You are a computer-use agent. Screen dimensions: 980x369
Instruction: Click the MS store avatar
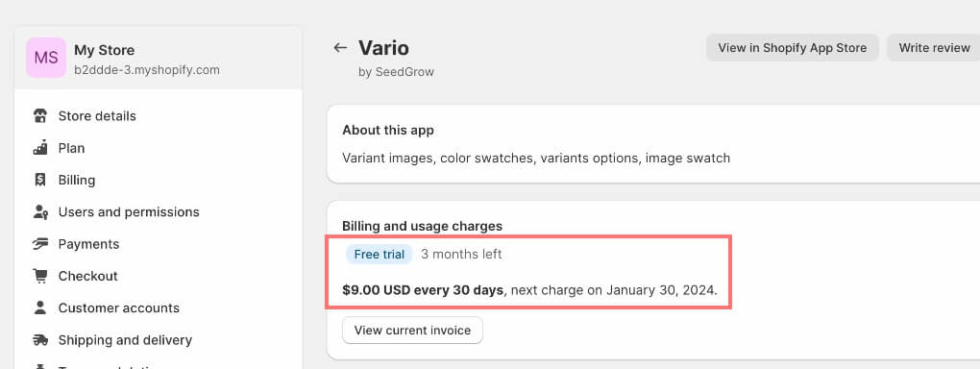[46, 58]
